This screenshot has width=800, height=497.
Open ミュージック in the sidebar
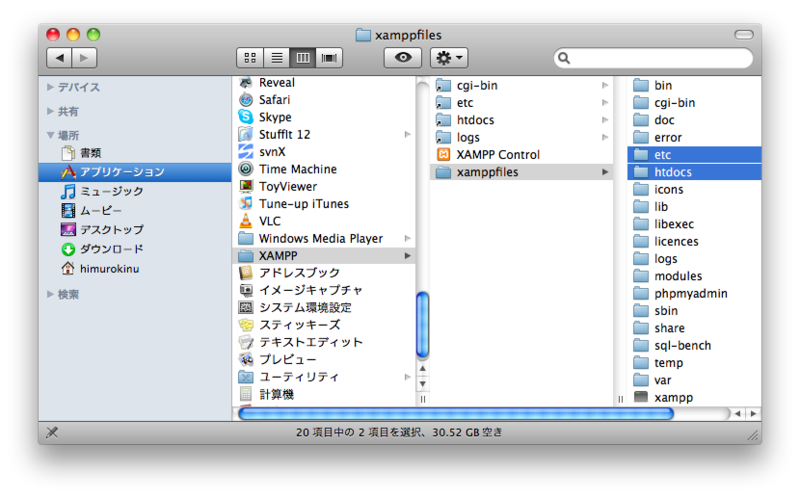point(102,191)
